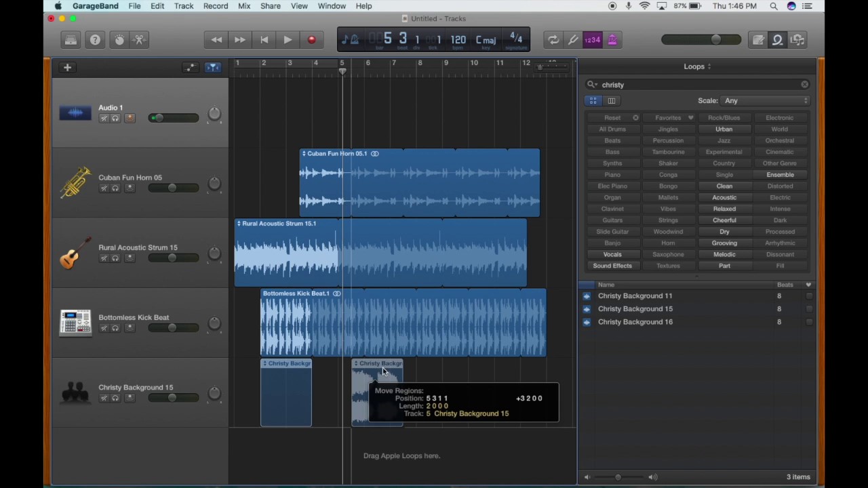
Task: Adjust the Bottomless Kick Beat volume slider
Action: click(x=174, y=328)
